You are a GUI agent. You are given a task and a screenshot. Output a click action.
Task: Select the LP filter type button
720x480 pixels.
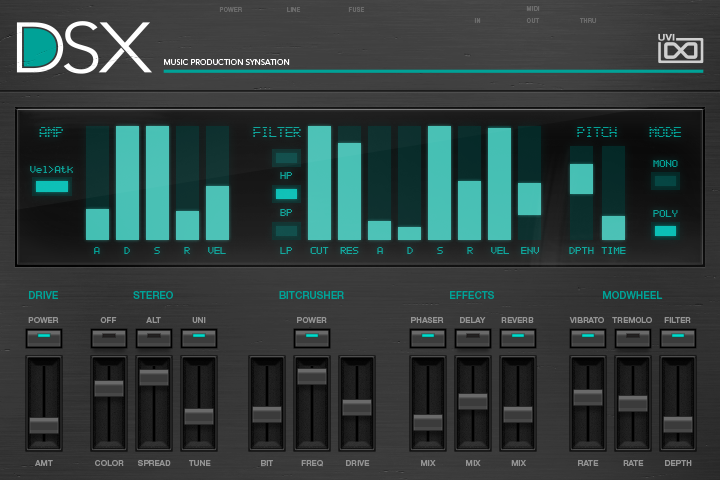coord(286,231)
